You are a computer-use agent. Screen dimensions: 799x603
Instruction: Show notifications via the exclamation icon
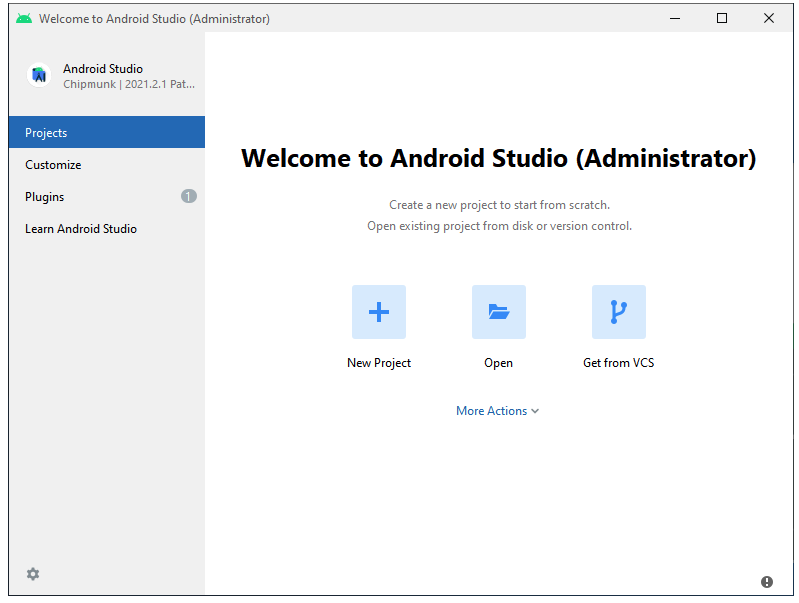tap(767, 582)
